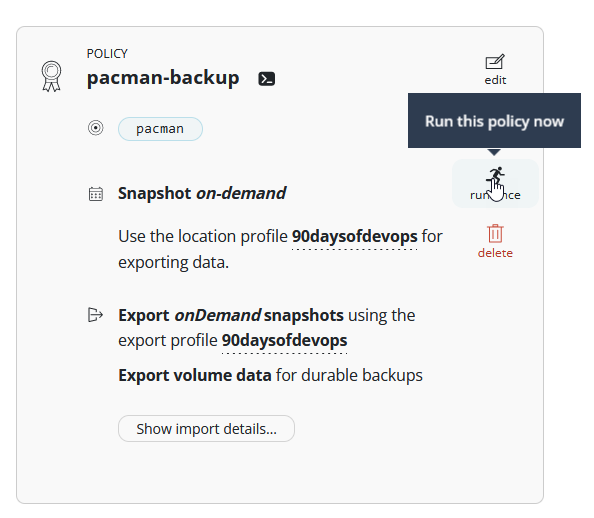This screenshot has height=518, width=594.
Task: Click the delete label text
Action: point(495,253)
